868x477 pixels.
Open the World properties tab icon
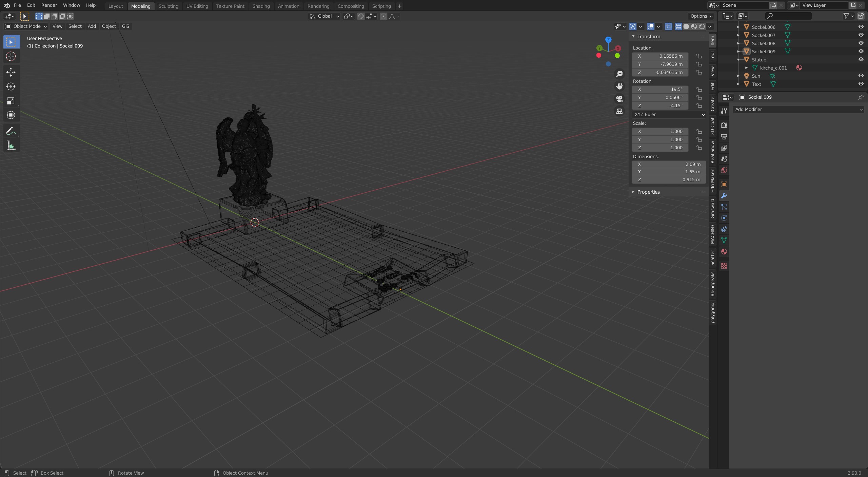coord(724,170)
